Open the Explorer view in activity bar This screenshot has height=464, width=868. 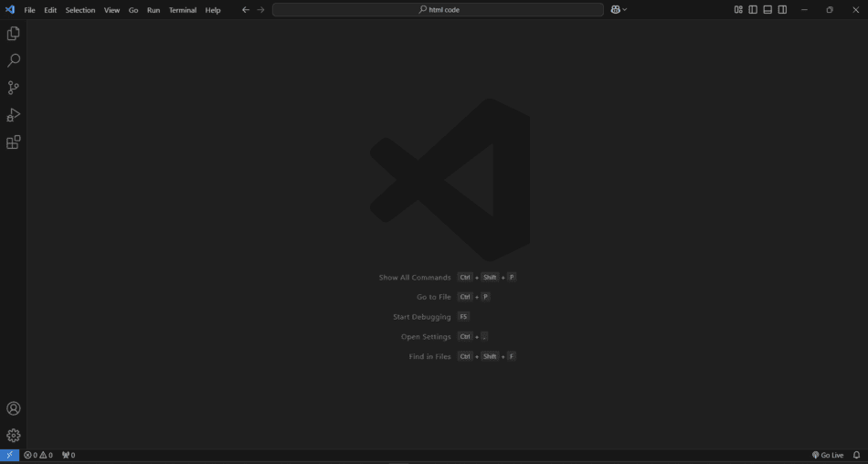(x=14, y=33)
